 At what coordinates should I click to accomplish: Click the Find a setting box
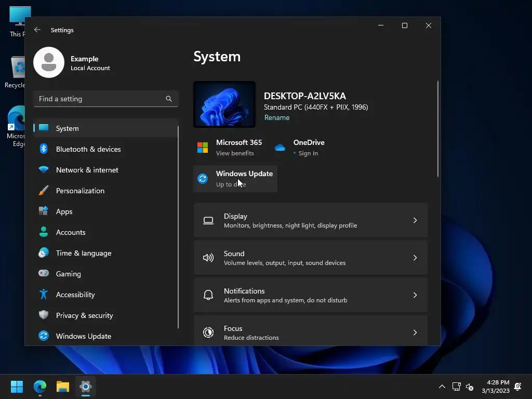point(105,99)
